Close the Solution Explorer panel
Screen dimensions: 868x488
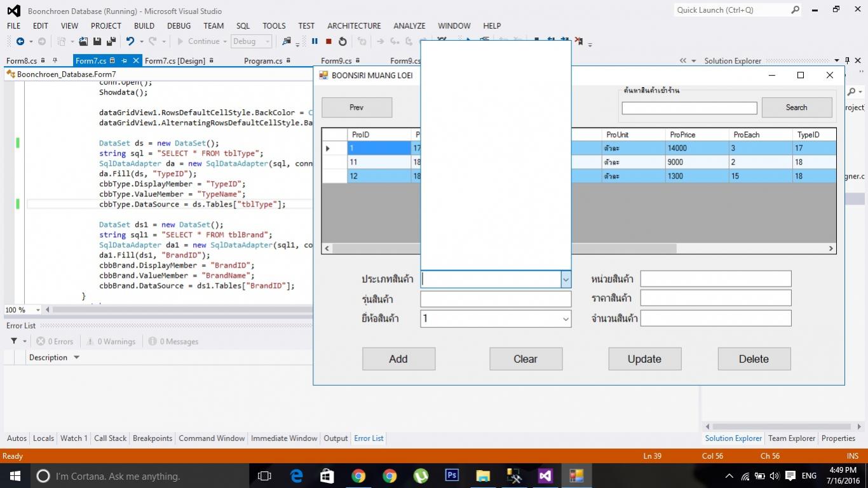click(x=858, y=61)
